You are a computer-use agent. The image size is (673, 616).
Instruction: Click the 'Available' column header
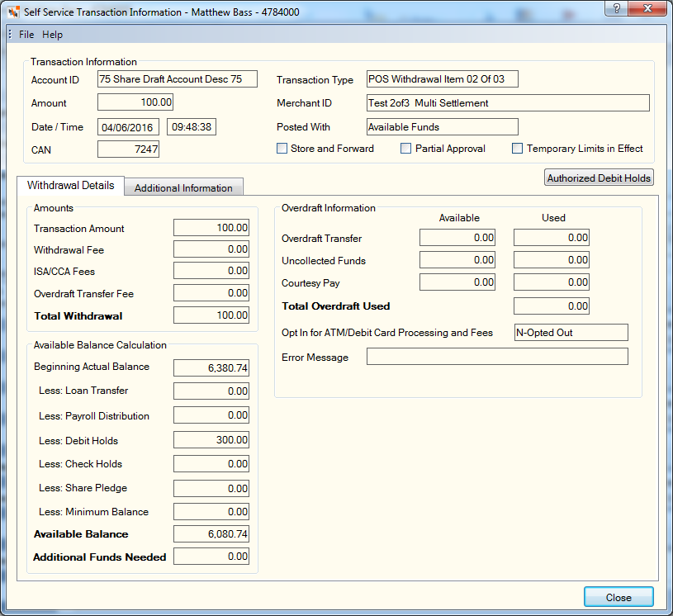(459, 218)
